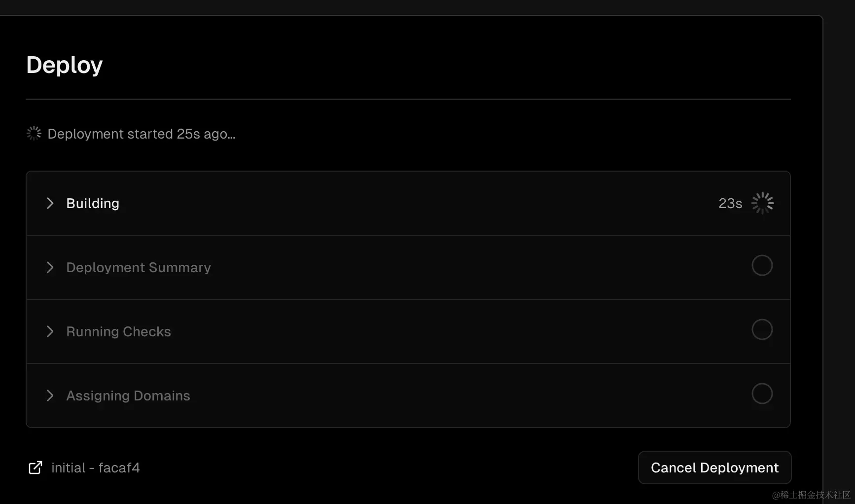Select the Building row label
855x504 pixels.
(x=93, y=203)
